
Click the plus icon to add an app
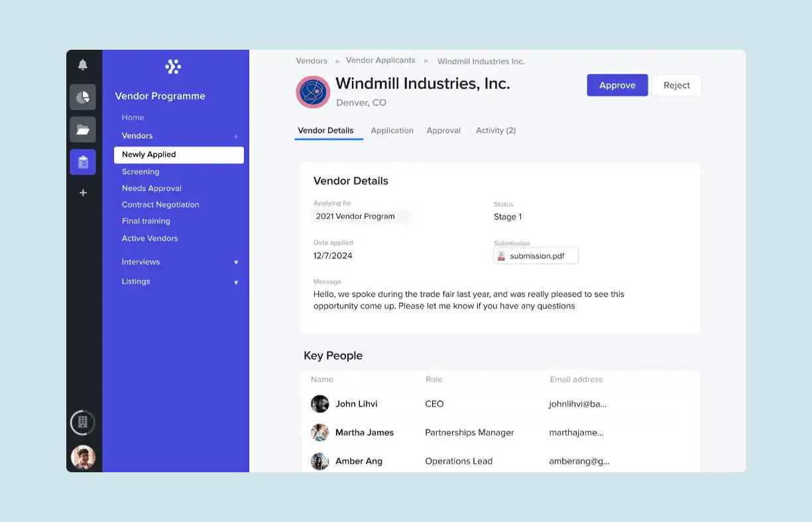pyautogui.click(x=83, y=193)
